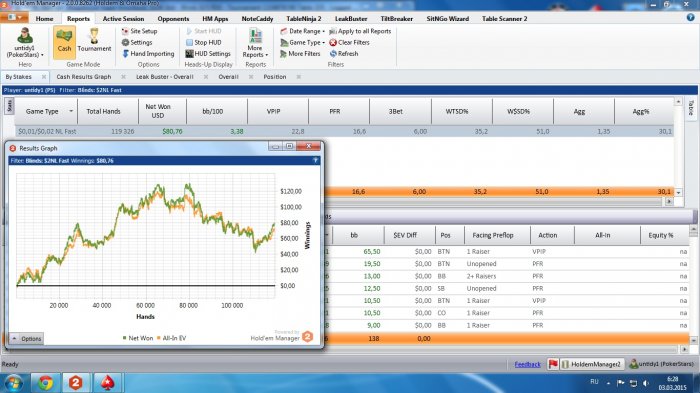The image size is (700, 393).
Task: Open the TableNinja 2 tab
Action: tap(304, 19)
